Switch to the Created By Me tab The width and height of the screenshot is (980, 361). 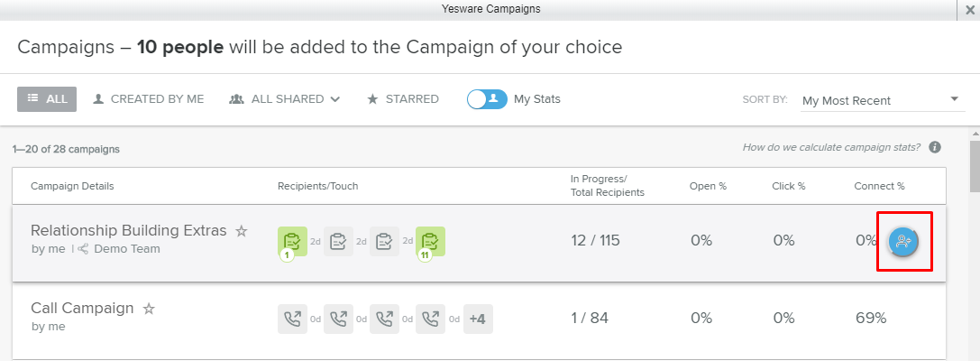tap(149, 99)
